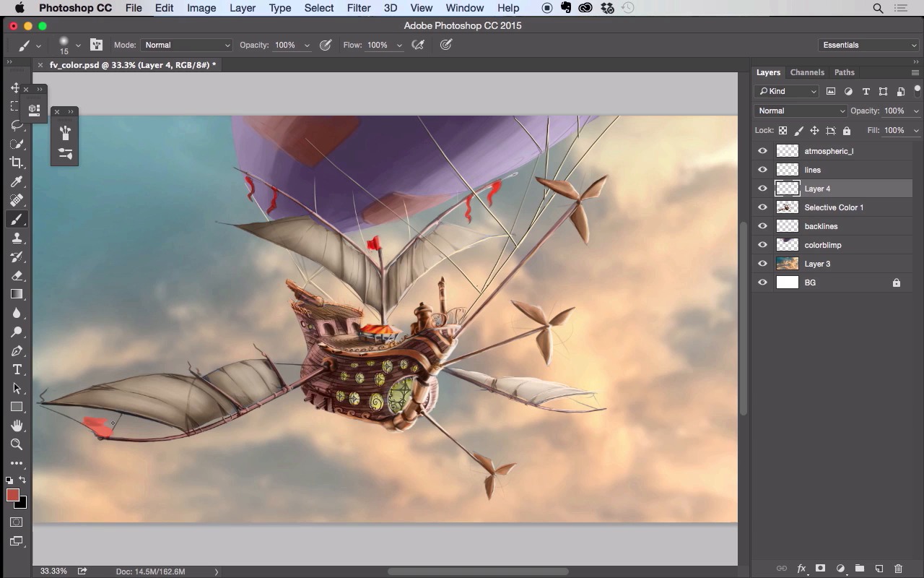Select the Eyedropper tool
This screenshot has width=924, height=578.
point(17,181)
